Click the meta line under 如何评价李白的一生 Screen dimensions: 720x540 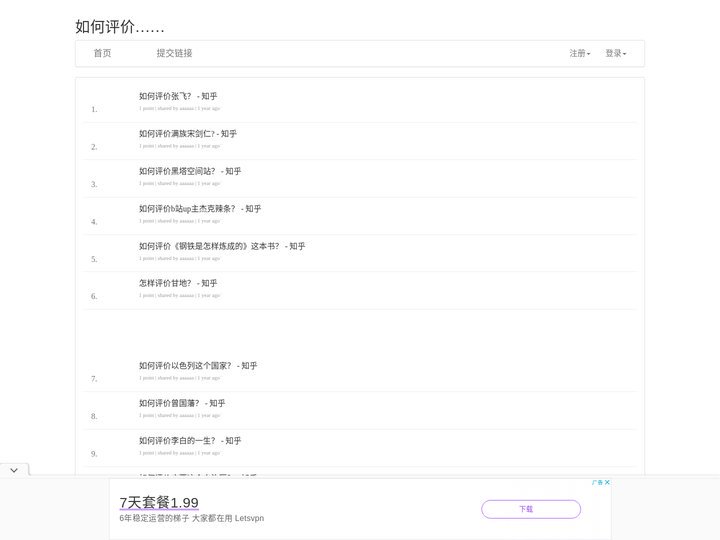[180, 453]
